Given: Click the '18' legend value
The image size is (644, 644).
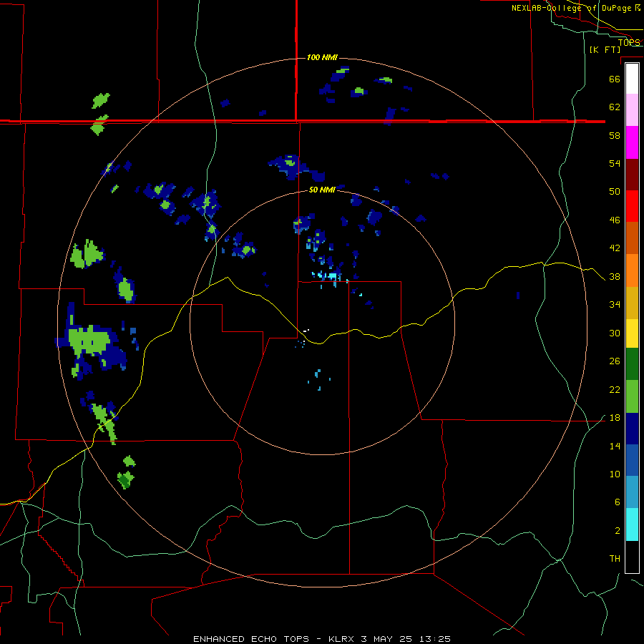Looking at the screenshot, I should point(615,418).
